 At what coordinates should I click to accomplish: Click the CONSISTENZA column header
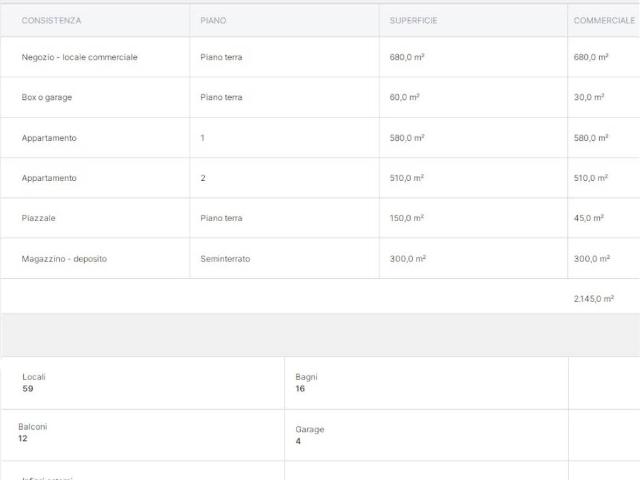point(51,20)
